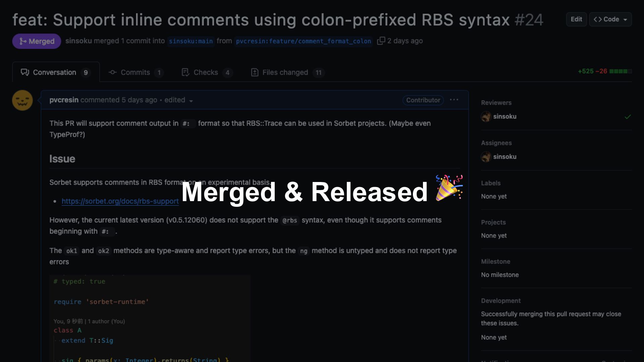Click the pvcresin:feature/comment_format_colon branch label
Screen dimensions: 644x362
tap(303, 41)
